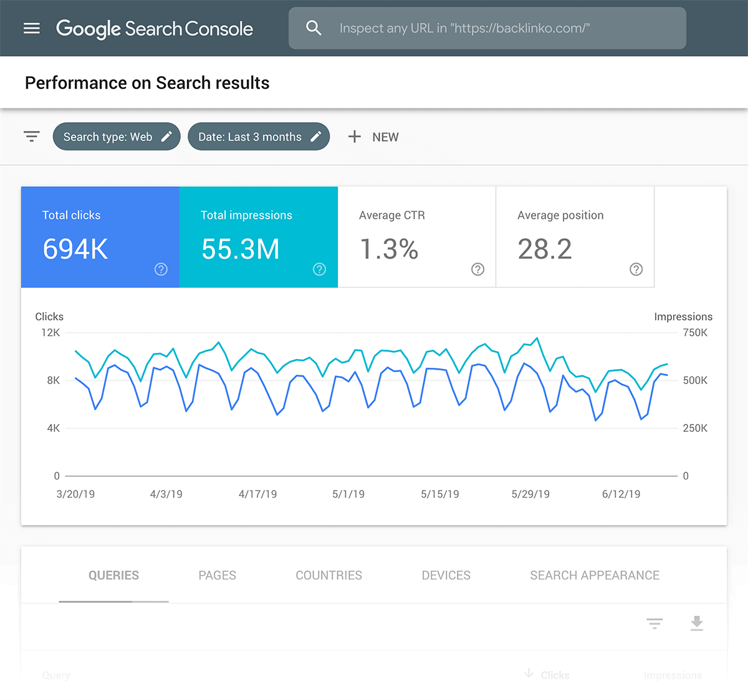Click the edit pencil on Search type chip

166,136
